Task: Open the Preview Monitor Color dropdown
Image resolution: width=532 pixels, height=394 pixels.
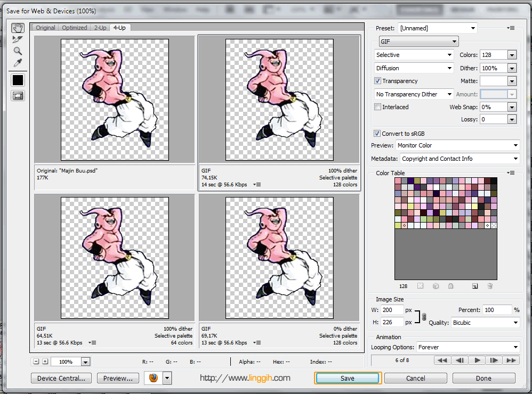Action: tap(457, 145)
